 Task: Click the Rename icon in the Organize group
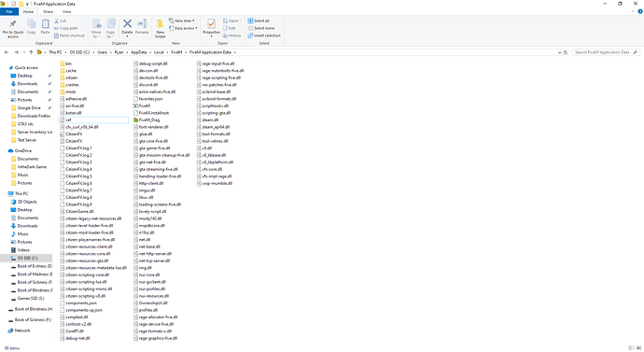[x=142, y=27]
